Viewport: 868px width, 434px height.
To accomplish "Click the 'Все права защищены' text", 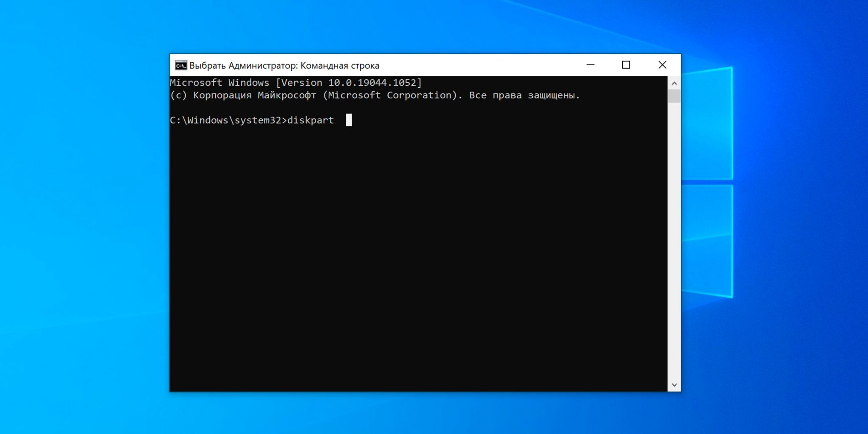I will [x=523, y=95].
